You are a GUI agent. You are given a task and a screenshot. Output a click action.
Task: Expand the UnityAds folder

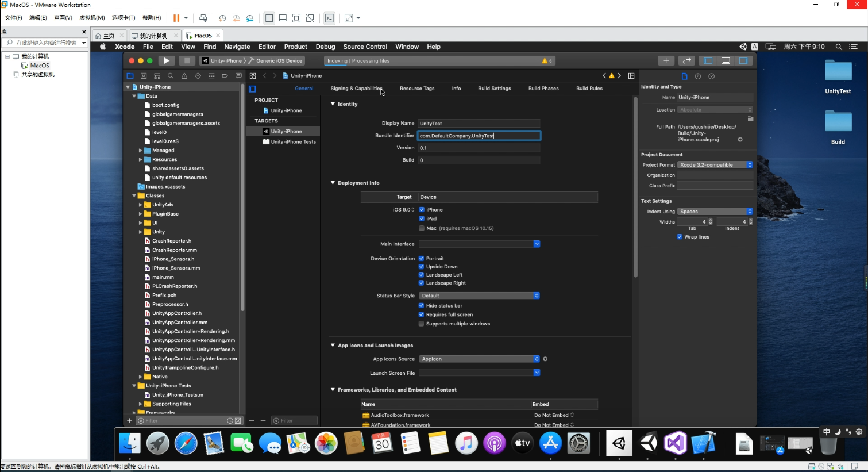[141, 205]
